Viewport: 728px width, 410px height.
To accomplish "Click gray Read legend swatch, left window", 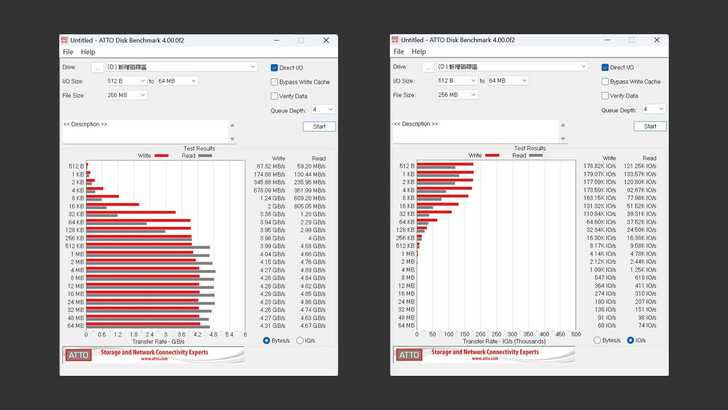I will tap(205, 156).
